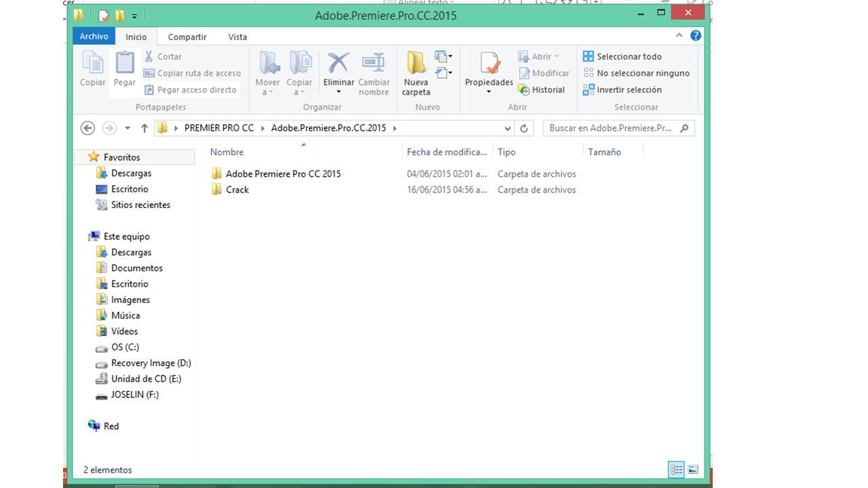Image resolution: width=868 pixels, height=488 pixels.
Task: Click the Modificar ribbon button
Action: click(x=544, y=73)
